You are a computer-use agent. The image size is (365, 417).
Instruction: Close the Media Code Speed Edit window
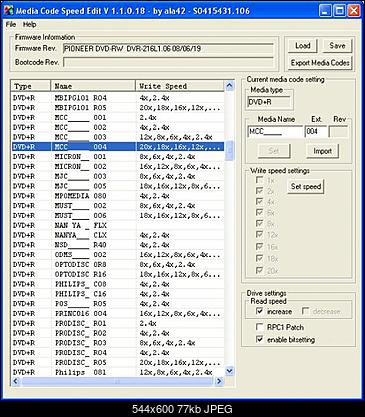pyautogui.click(x=354, y=11)
